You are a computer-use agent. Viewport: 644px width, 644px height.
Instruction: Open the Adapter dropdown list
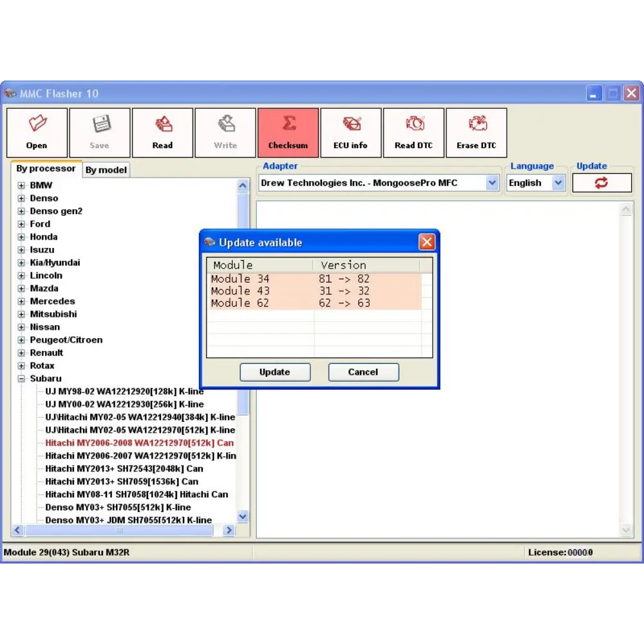pyautogui.click(x=492, y=183)
